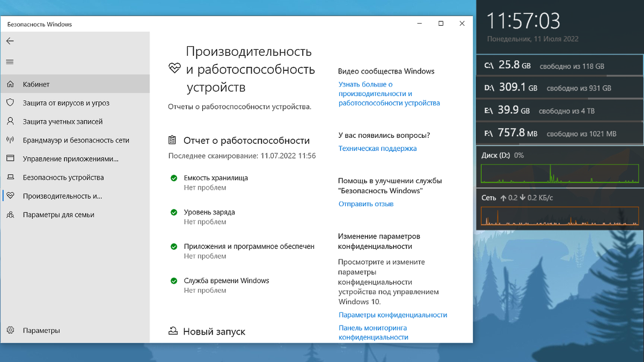Open Защита от вирусов и угроз
Viewport: 644px width, 362px height.
point(75,102)
